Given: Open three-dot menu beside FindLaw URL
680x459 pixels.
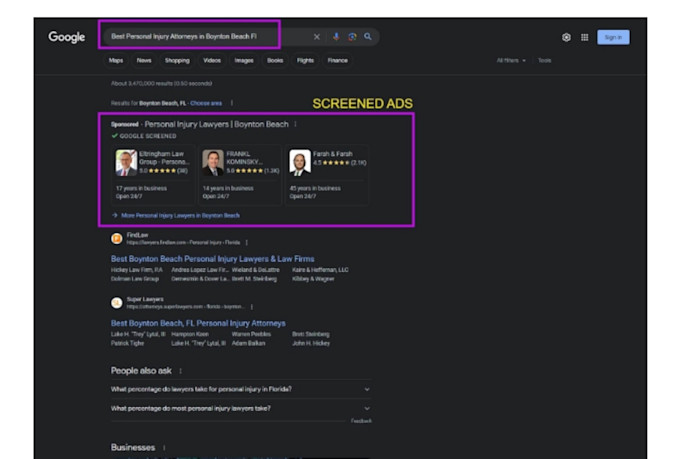Looking at the screenshot, I should 247,242.
